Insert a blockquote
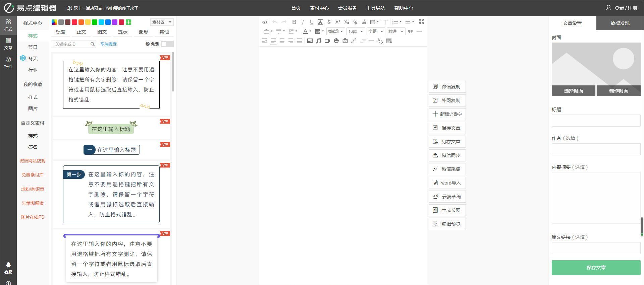Image resolution: width=644 pixels, height=285 pixels. pos(410,31)
